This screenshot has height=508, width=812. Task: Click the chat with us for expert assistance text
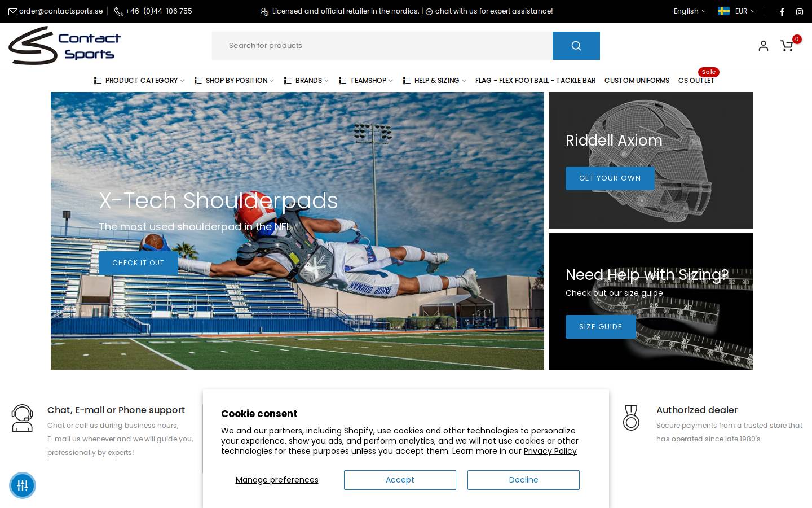(x=494, y=11)
